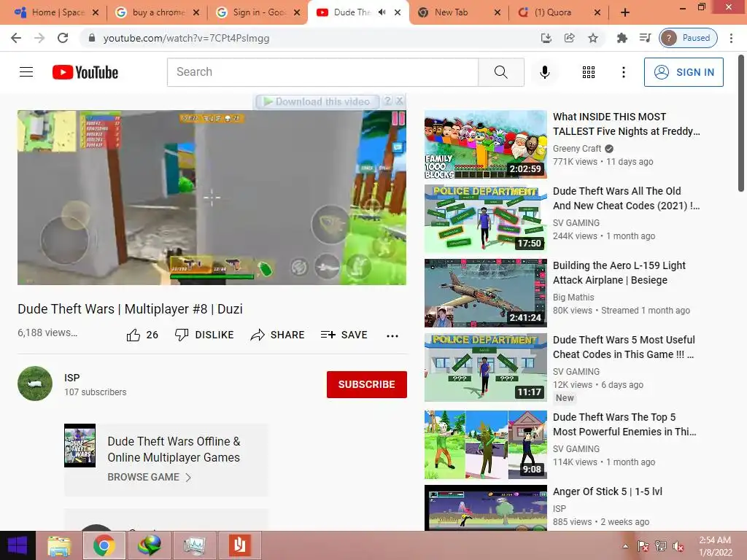Open the Windows Start menu
This screenshot has width=747, height=560.
18,545
